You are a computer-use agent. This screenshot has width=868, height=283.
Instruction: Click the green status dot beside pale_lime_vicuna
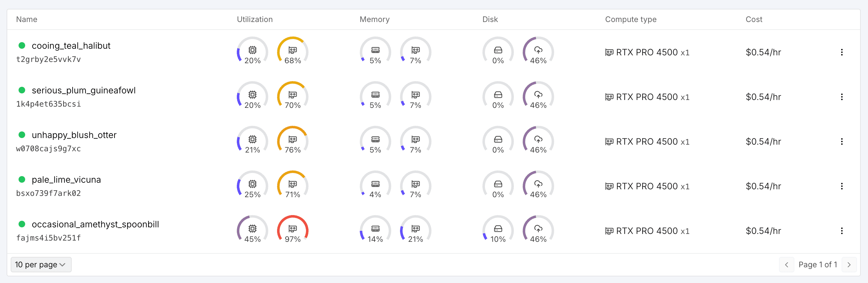tap(22, 180)
